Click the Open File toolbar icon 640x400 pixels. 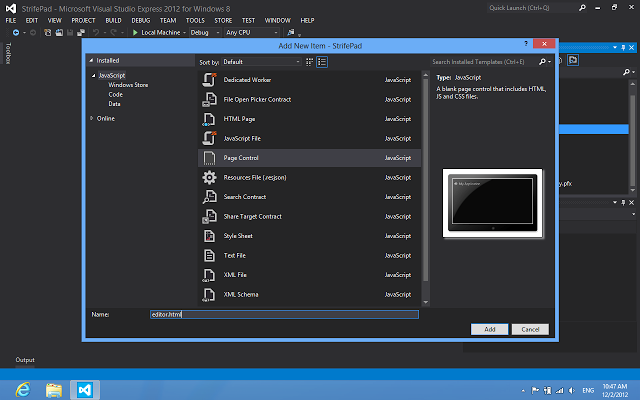pyautogui.click(x=59, y=33)
